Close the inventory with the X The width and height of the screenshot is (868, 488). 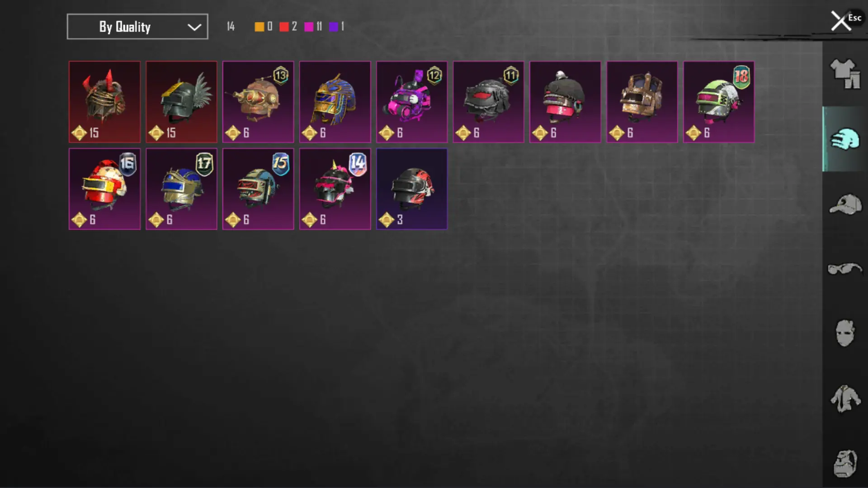pyautogui.click(x=841, y=21)
